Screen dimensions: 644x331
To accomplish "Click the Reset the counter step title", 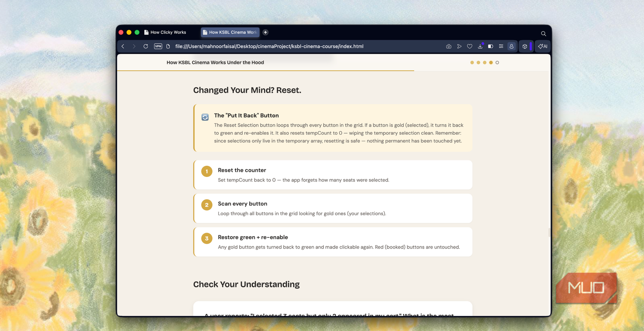I will point(242,170).
